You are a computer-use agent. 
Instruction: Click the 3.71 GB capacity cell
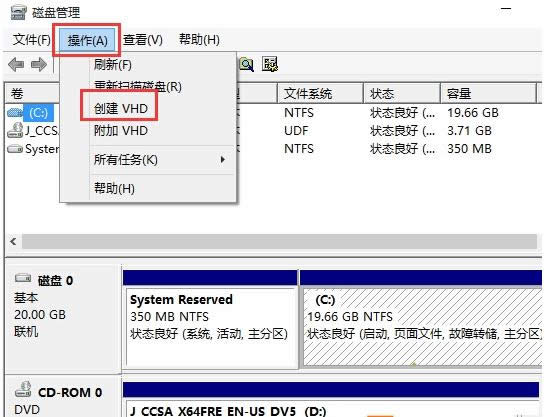[x=469, y=131]
